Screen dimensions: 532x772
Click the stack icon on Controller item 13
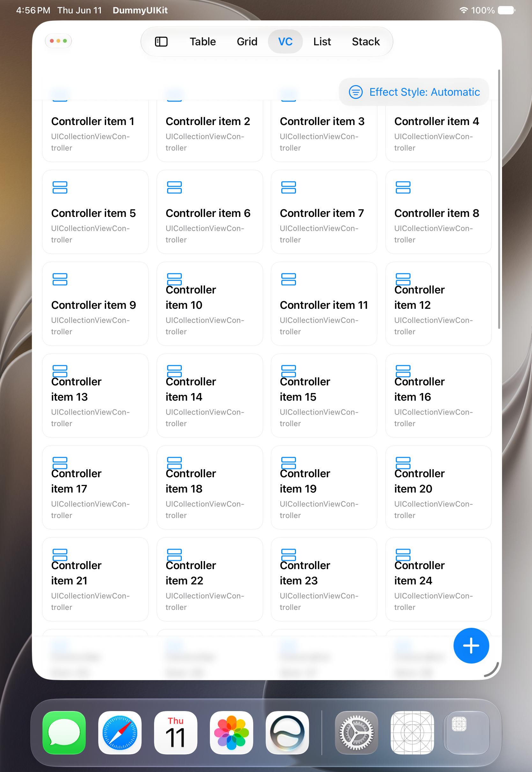pos(60,371)
